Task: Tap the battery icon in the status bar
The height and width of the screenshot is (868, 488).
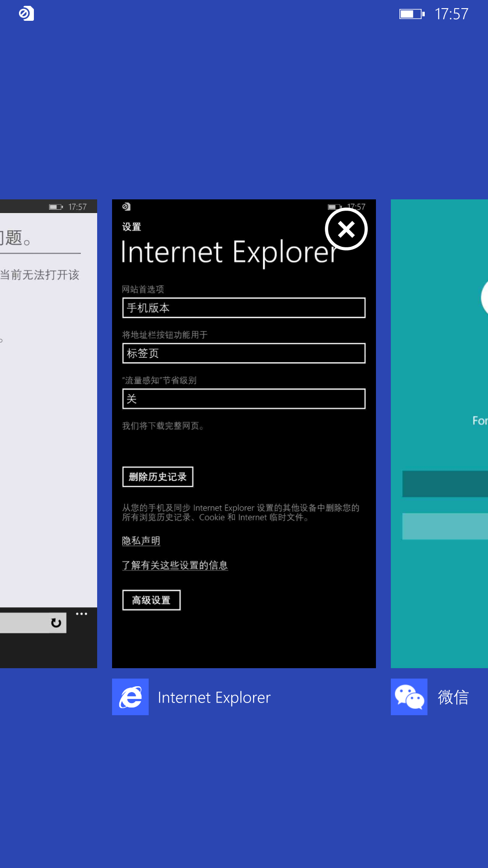Action: (x=412, y=14)
